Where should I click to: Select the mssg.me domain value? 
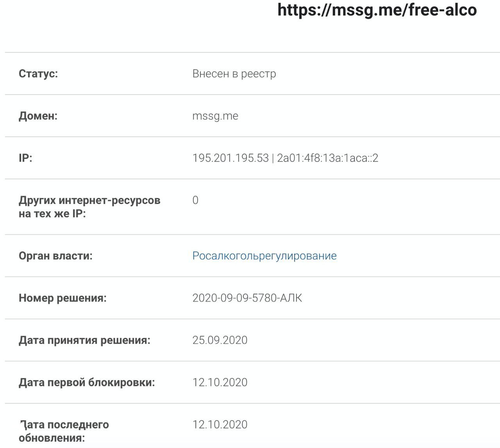[x=215, y=116]
